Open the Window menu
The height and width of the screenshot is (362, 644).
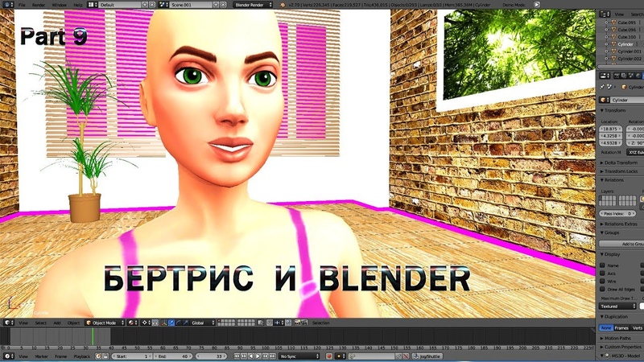tap(59, 5)
